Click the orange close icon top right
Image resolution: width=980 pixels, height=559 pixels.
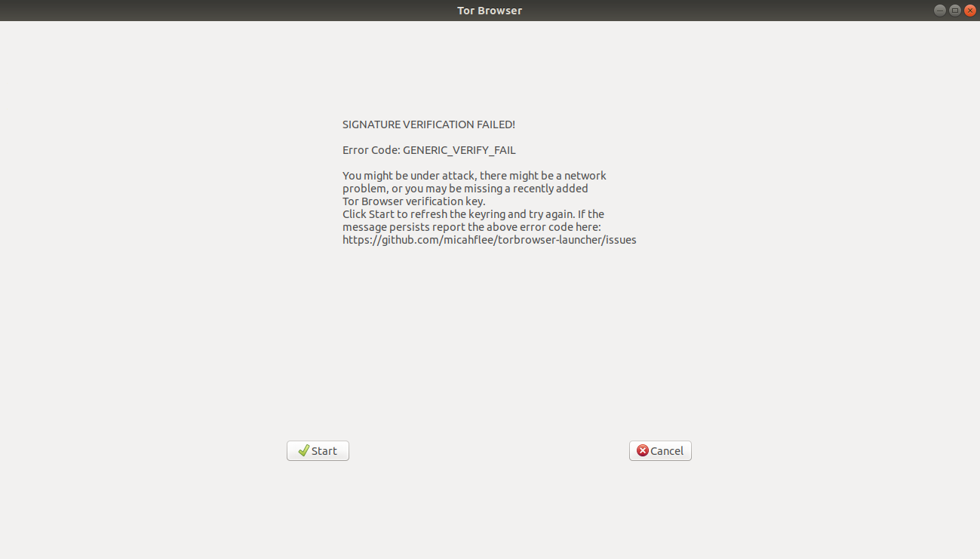(969, 10)
